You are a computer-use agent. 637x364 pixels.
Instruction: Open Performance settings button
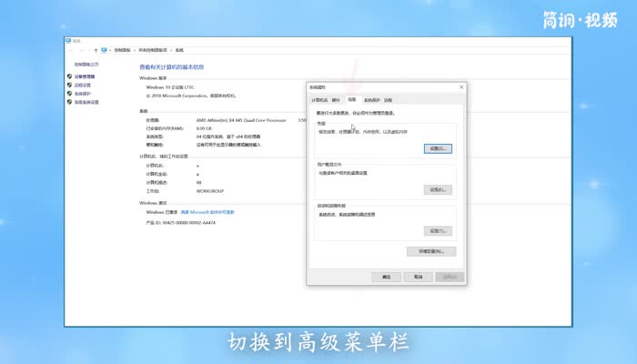coord(438,148)
